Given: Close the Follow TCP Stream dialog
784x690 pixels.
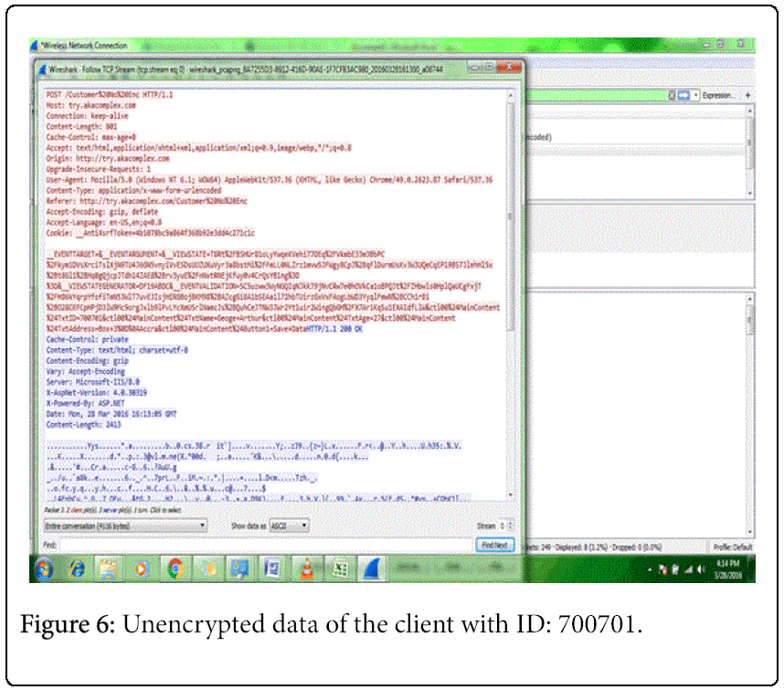Looking at the screenshot, I should (x=514, y=69).
